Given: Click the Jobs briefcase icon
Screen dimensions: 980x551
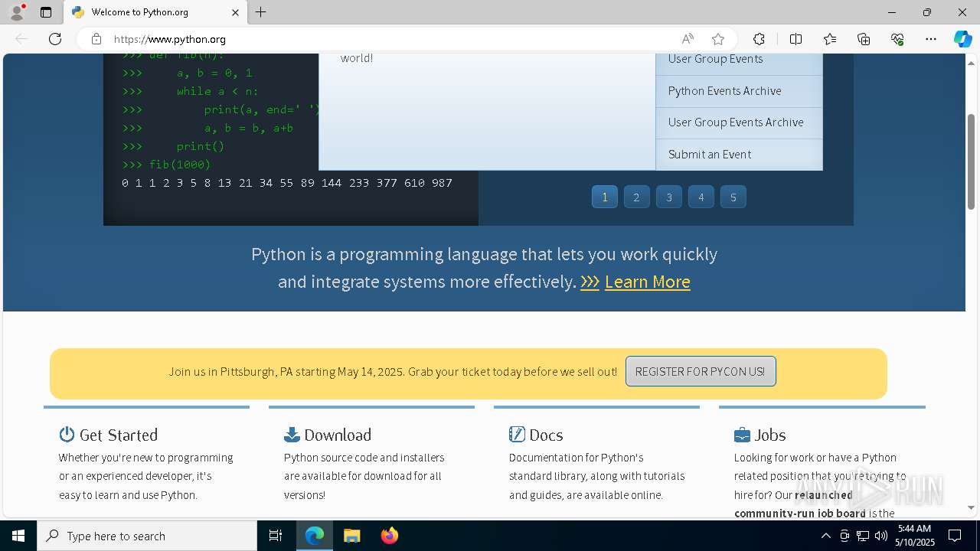Looking at the screenshot, I should tap(742, 435).
